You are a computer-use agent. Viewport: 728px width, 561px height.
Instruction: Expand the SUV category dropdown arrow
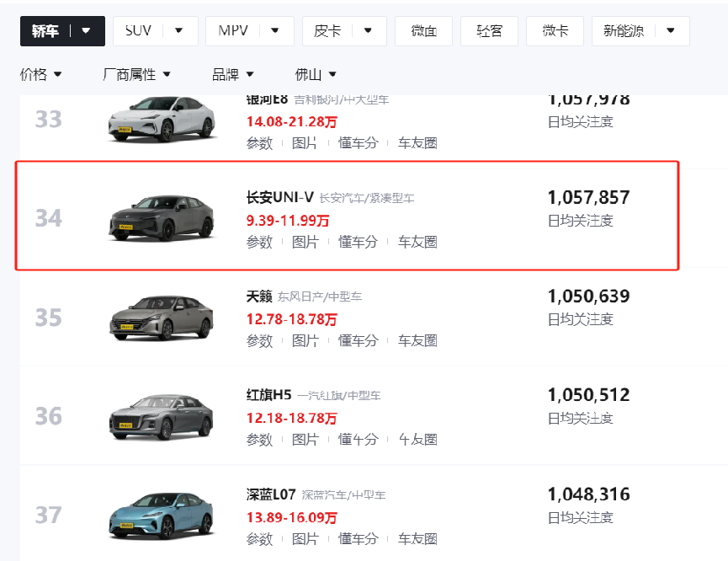tap(178, 31)
